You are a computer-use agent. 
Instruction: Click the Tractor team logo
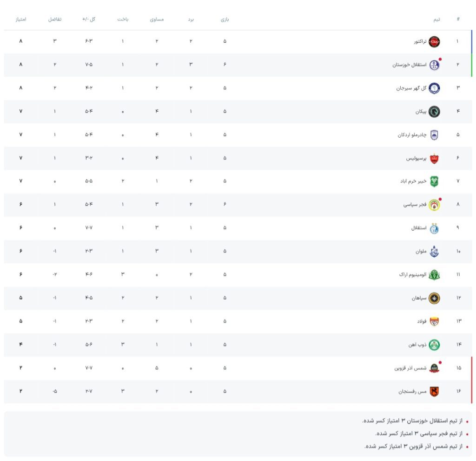[434, 41]
